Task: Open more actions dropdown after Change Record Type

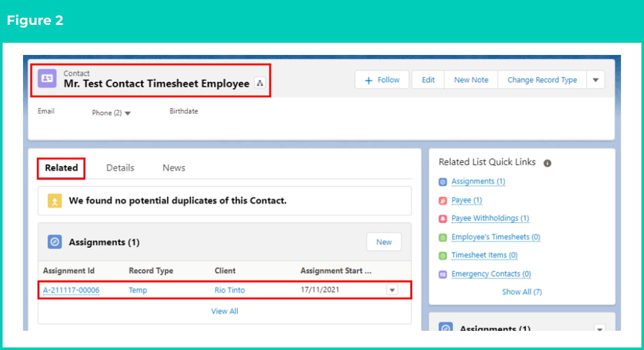Action: click(595, 80)
